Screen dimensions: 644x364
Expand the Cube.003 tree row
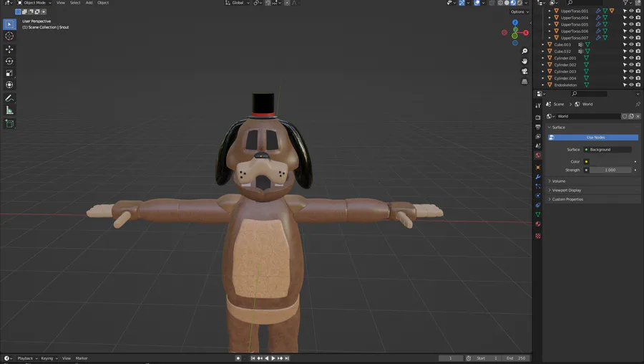(x=543, y=44)
